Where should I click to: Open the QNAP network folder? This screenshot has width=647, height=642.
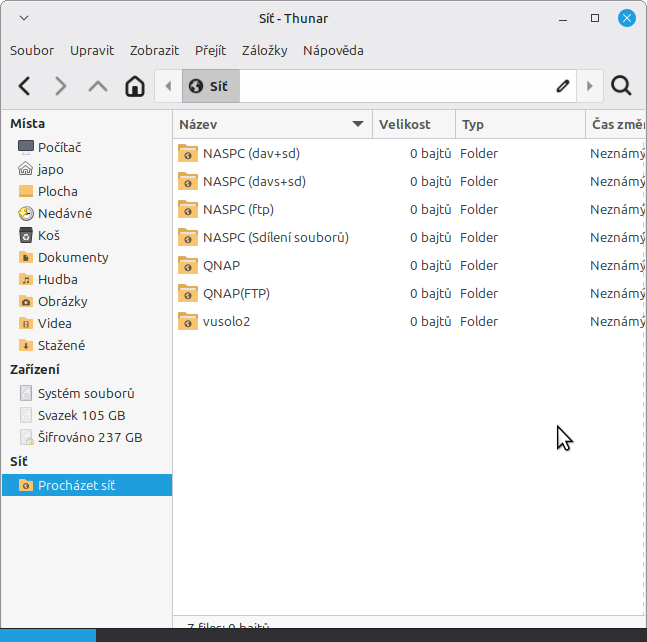[220, 265]
